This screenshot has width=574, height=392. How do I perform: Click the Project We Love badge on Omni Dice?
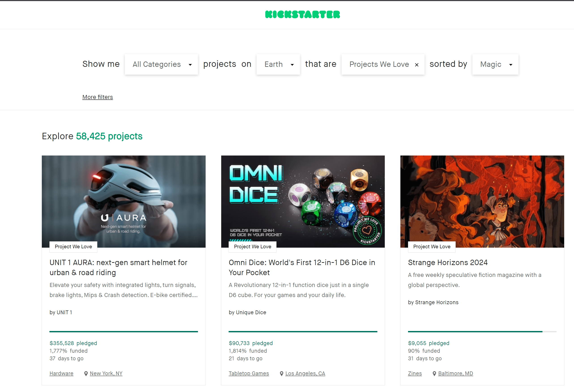pos(252,247)
